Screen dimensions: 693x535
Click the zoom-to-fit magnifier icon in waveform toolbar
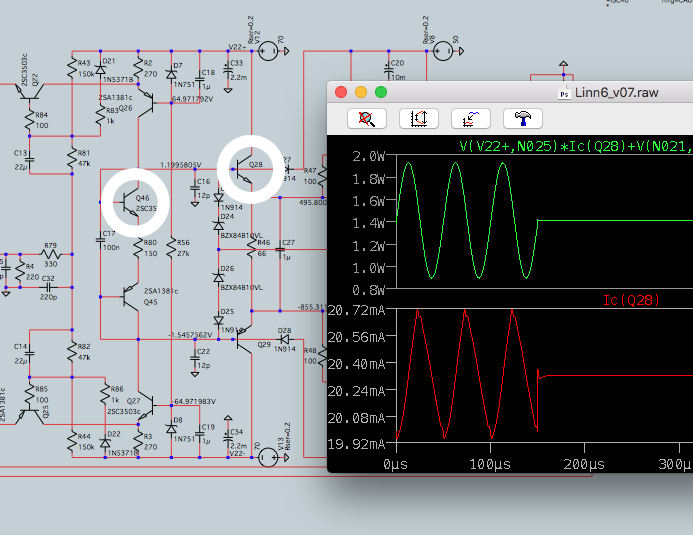point(367,118)
